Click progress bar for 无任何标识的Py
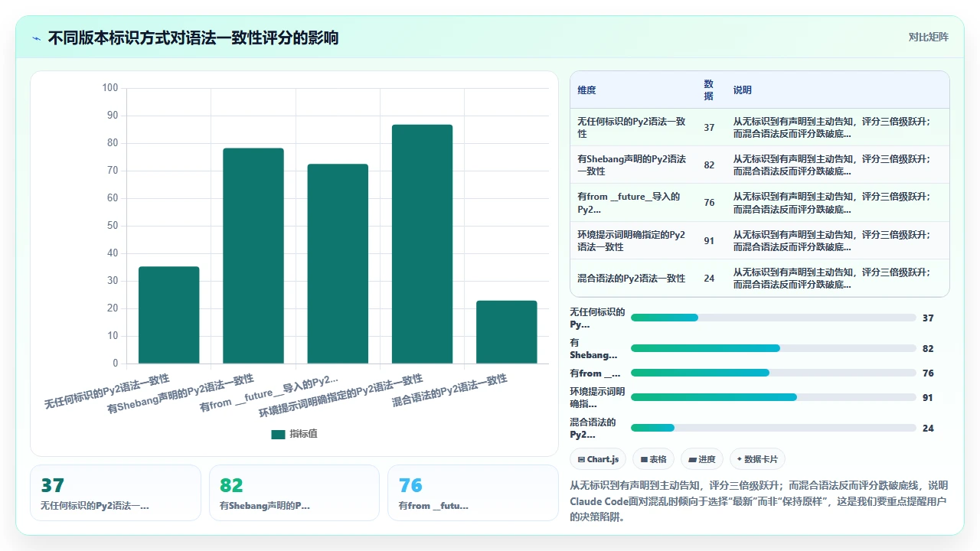Image resolution: width=980 pixels, height=551 pixels. coord(773,318)
